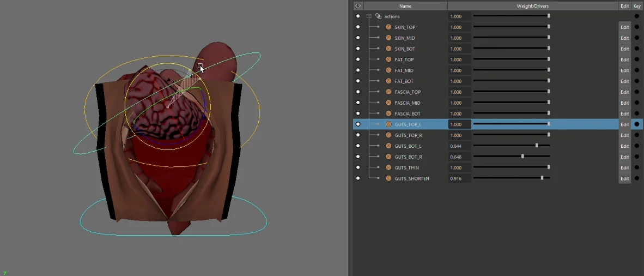Click the FAT_BOT target icon
Viewport: 644px width, 276px height.
[388, 81]
